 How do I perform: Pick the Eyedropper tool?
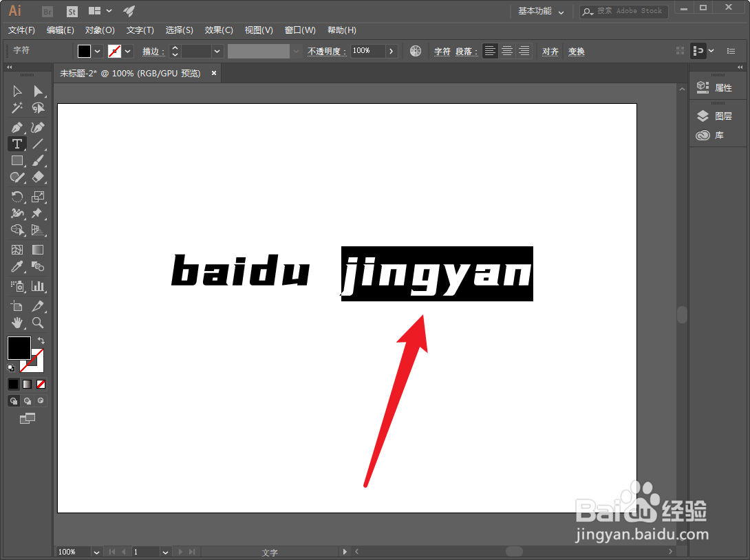click(x=17, y=266)
